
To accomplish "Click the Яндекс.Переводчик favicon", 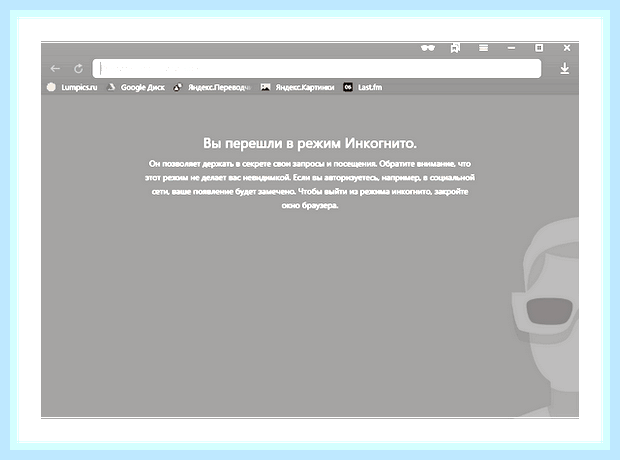I will [178, 87].
